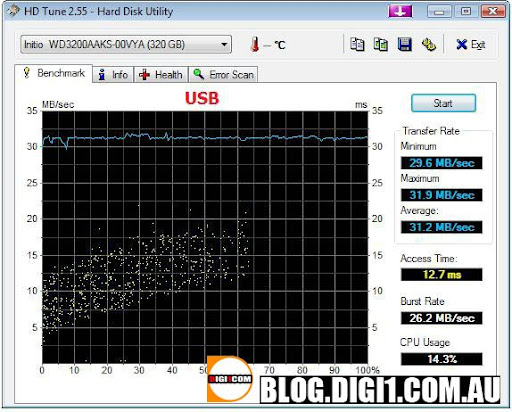Image resolution: width=512 pixels, height=412 pixels.
Task: Exit the application with X Exit
Action: tap(471, 44)
